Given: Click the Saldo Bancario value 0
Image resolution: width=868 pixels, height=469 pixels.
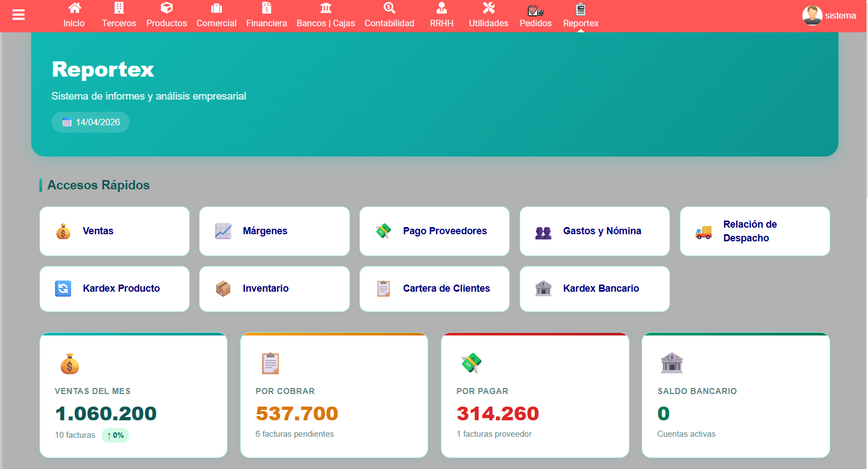Looking at the screenshot, I should click(x=663, y=414).
